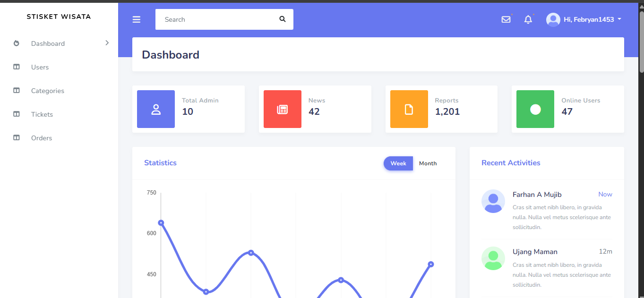Click the 750 y-axis label

pos(151,193)
